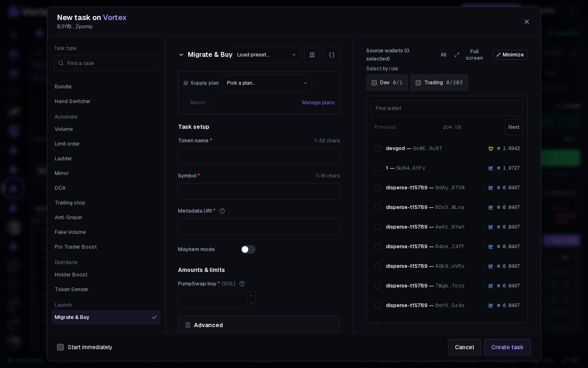This screenshot has height=368, width=588.
Task: Click the search icon in Find a task
Action: tap(61, 63)
